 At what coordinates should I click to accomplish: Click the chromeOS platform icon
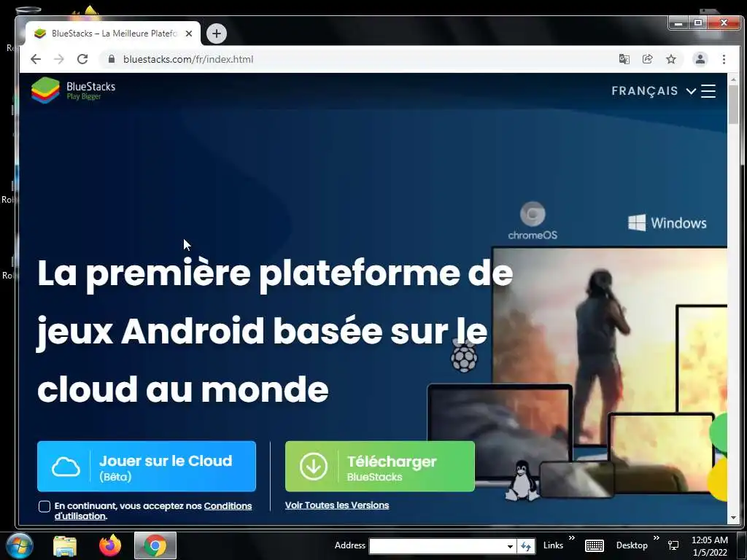coord(533,220)
